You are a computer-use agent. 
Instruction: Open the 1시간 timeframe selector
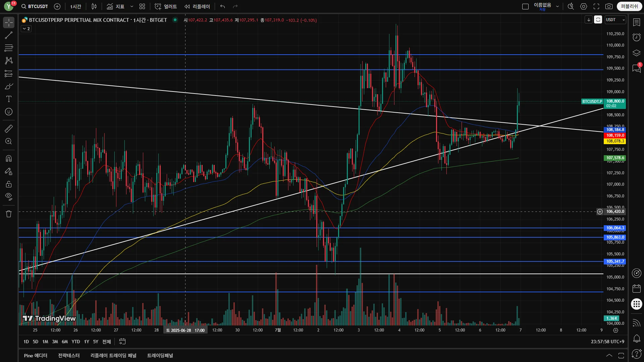coord(75,6)
